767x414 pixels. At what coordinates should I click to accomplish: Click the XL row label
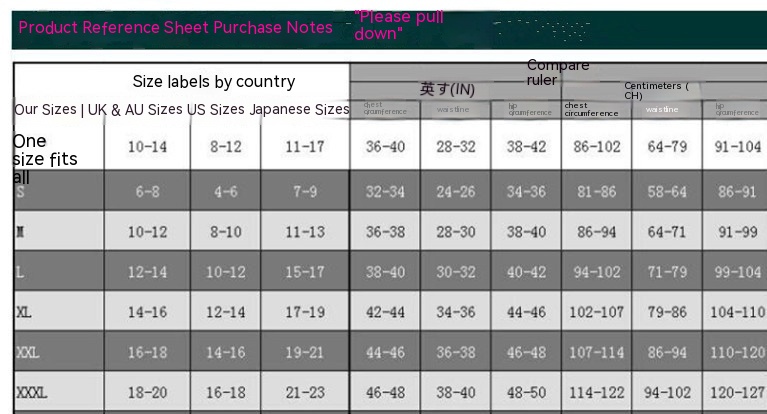[x=24, y=312]
